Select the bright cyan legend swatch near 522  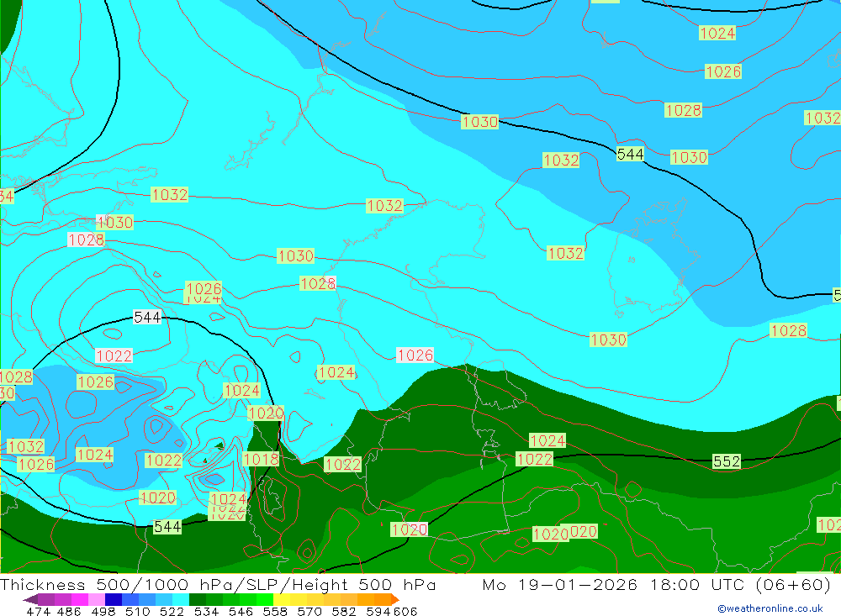181,599
